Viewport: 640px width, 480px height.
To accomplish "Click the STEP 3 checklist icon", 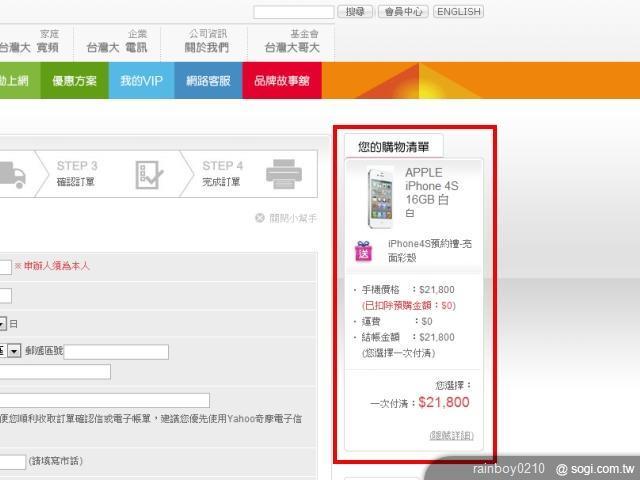I will tap(149, 175).
